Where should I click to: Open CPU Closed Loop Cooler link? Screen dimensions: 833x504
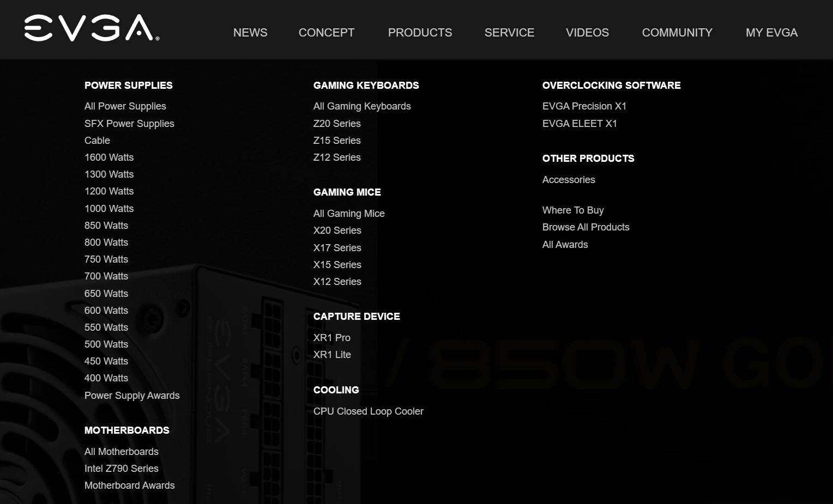[x=369, y=411]
